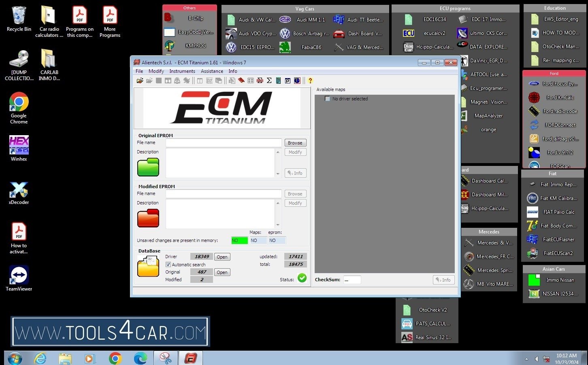Click the yellow question mark help icon
Image resolution: width=588 pixels, height=365 pixels.
coord(310,81)
